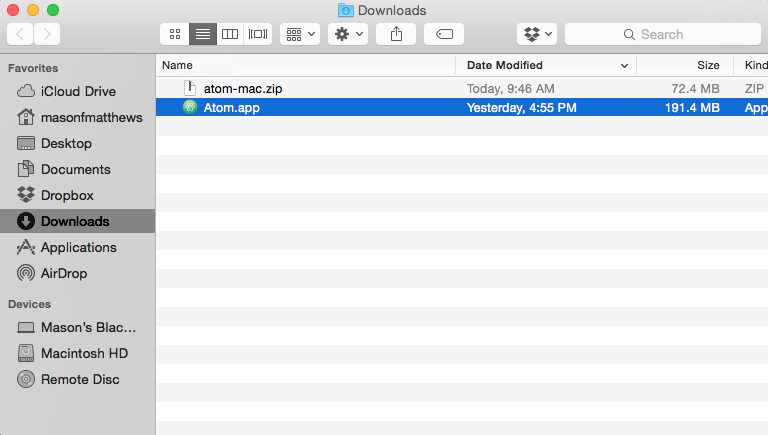Open the Arrange items dropdown

click(x=300, y=34)
